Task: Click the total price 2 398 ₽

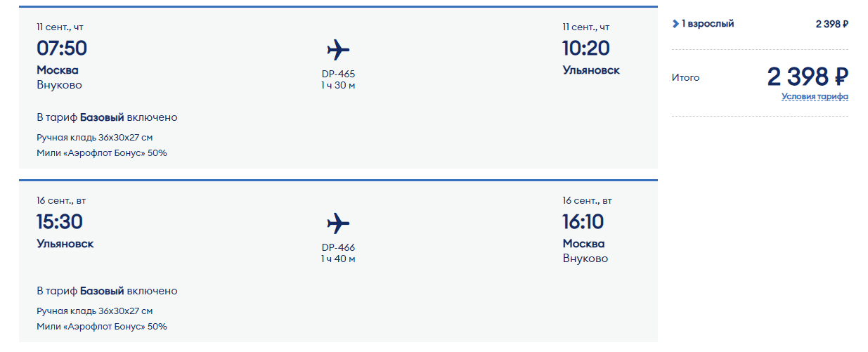Action: [808, 77]
